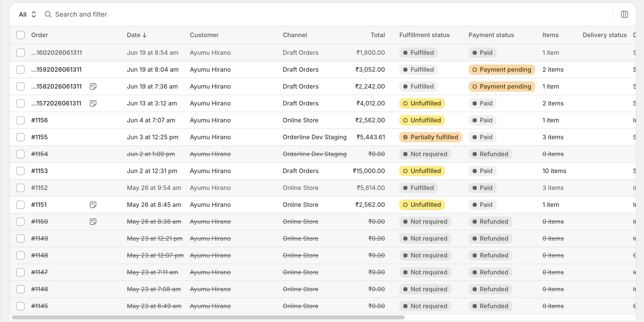Select checkbox for order ...1602026061311
This screenshot has height=322, width=644.
pos(20,53)
